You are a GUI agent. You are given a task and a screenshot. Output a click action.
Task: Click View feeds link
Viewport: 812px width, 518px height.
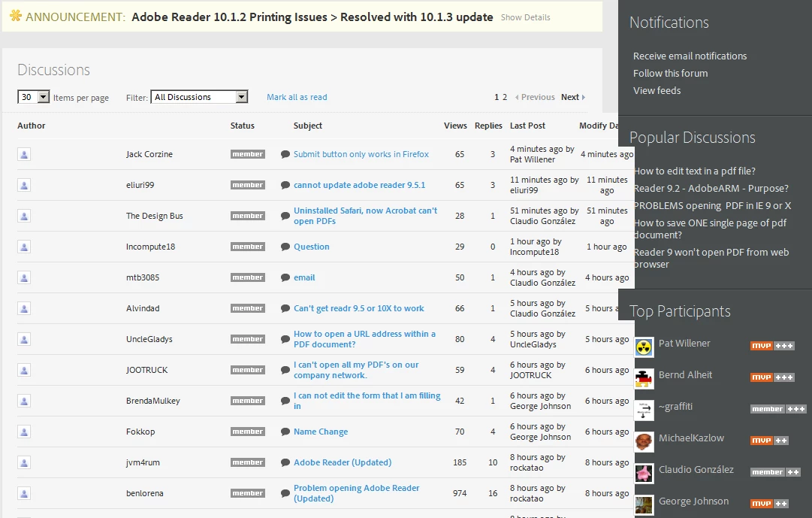click(657, 91)
